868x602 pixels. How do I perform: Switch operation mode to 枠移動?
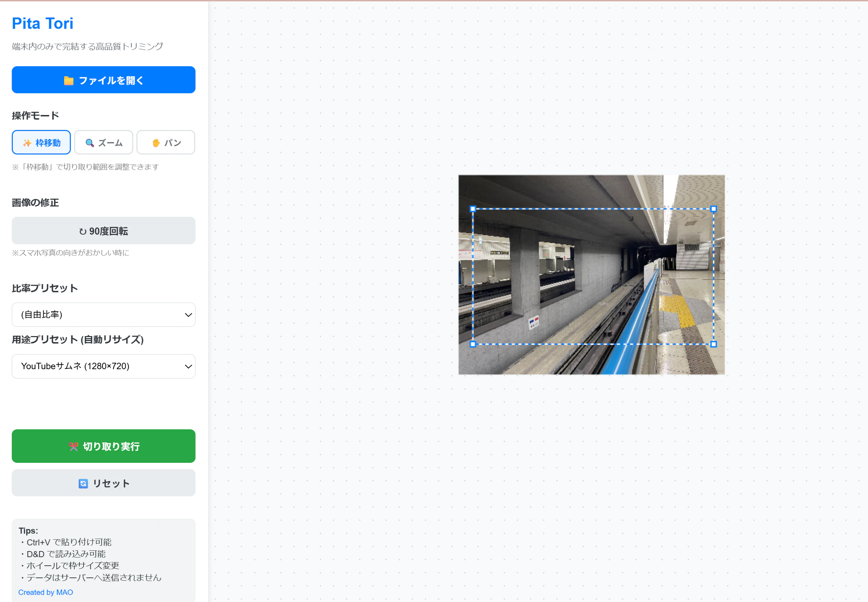tap(41, 142)
